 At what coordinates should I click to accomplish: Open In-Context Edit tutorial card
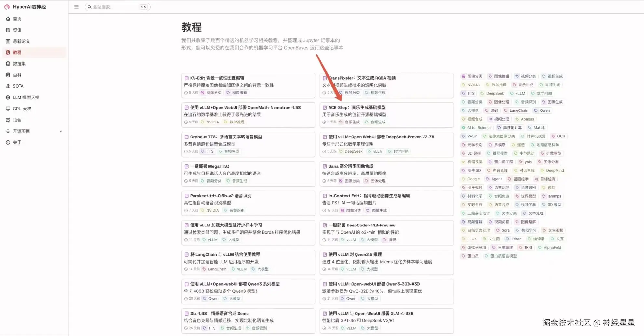pyautogui.click(x=386, y=203)
